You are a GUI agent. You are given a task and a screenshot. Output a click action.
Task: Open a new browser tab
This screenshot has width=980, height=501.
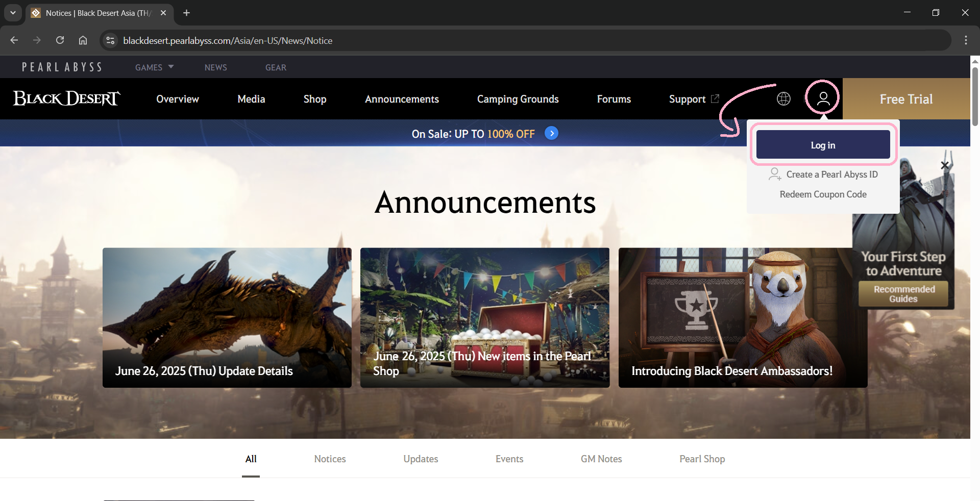tap(187, 13)
